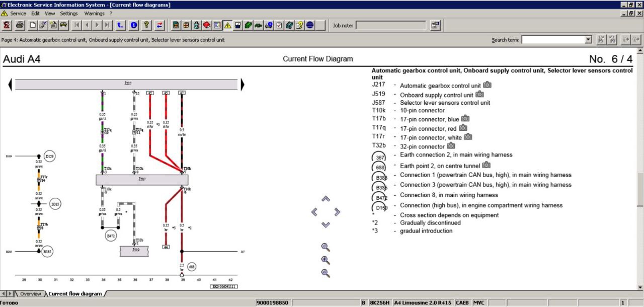Click the Job note text field
This screenshot has height=307, width=644.
click(391, 25)
